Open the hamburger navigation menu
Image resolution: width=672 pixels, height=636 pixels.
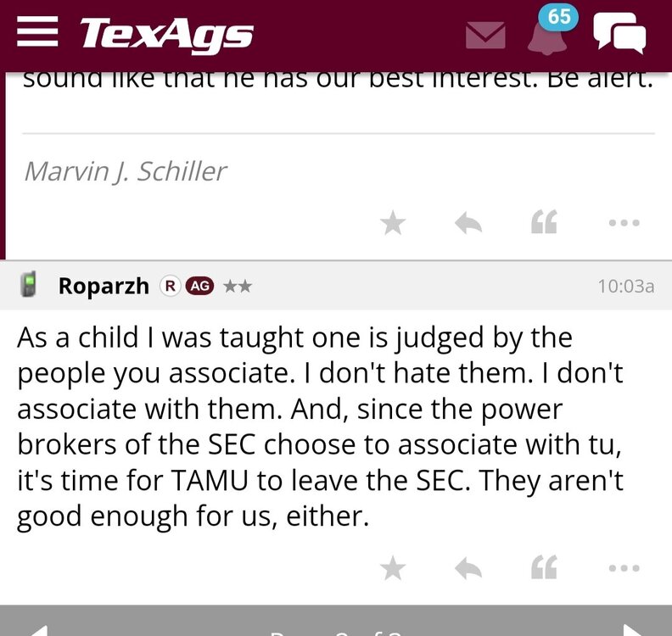39,34
